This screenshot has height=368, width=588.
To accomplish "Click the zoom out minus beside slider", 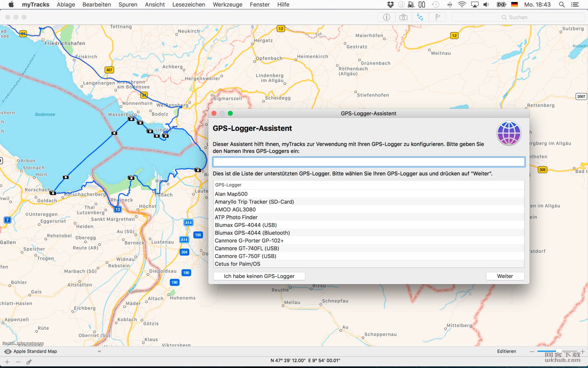I will (532, 352).
